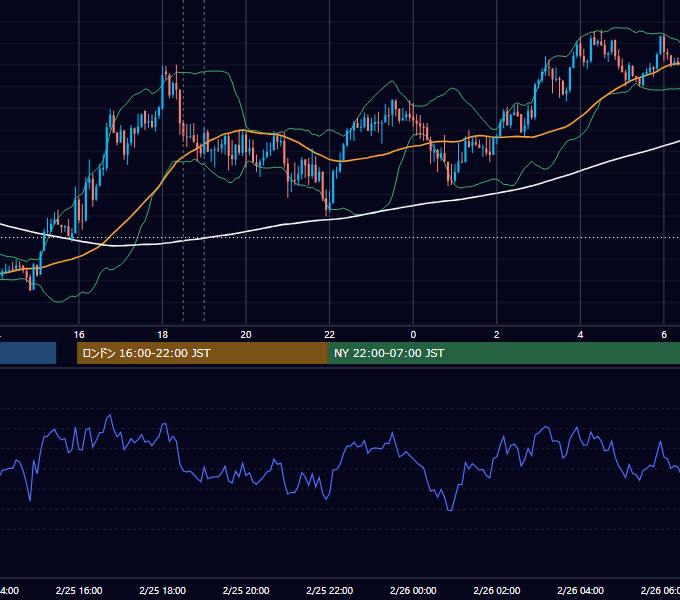680x600 pixels.
Task: Click the NY 22:00-07:00 JST session bar
Action: click(x=503, y=353)
